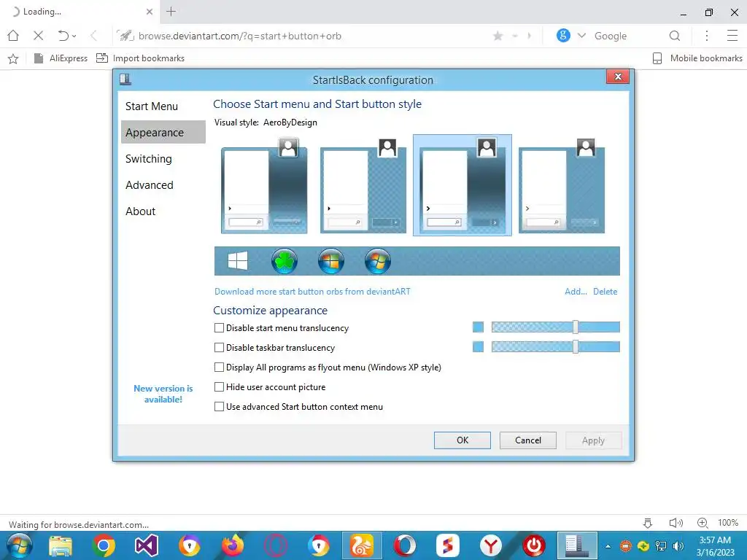Open Mobile bookmarks
This screenshot has width=747, height=560.
tap(697, 58)
